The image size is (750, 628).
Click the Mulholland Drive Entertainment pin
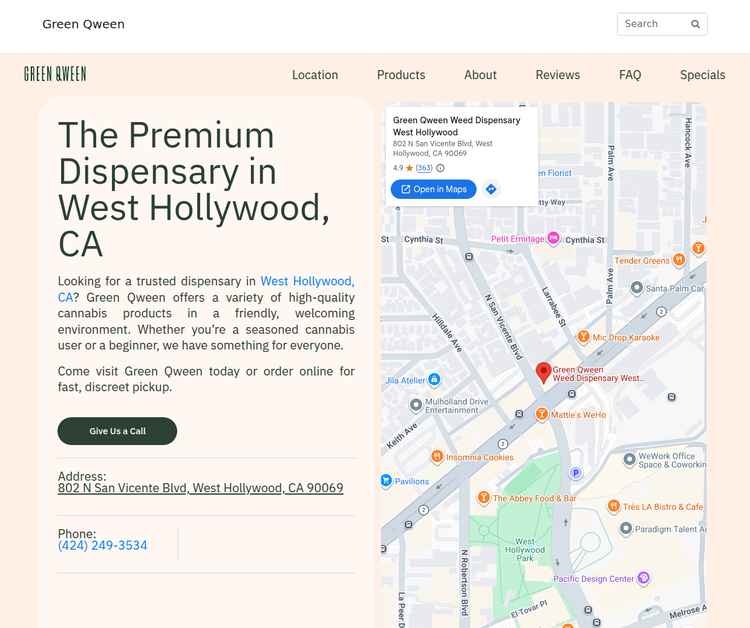tap(416, 405)
